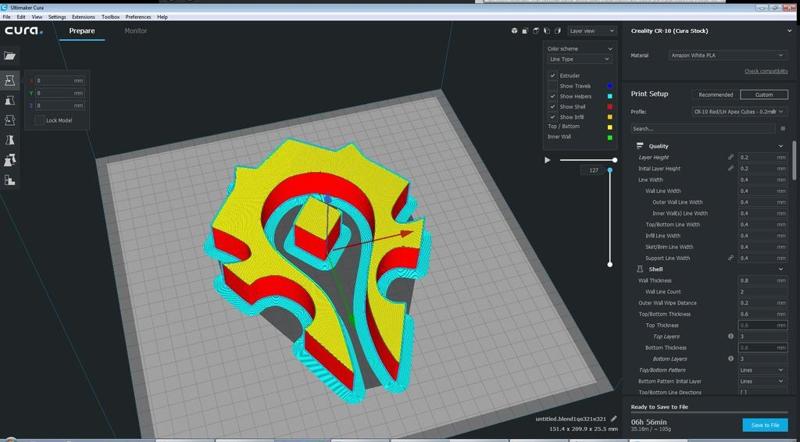
Task: Open the Layer view mode dropdown
Action: (590, 31)
